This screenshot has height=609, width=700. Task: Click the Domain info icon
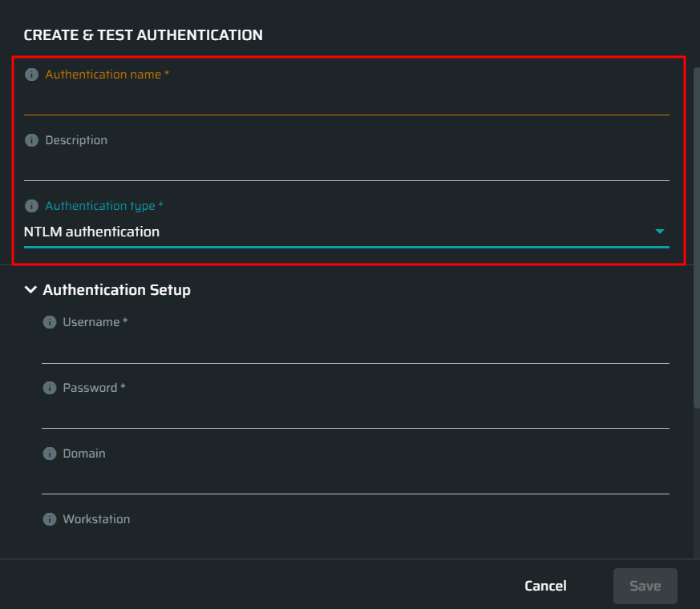pos(50,454)
